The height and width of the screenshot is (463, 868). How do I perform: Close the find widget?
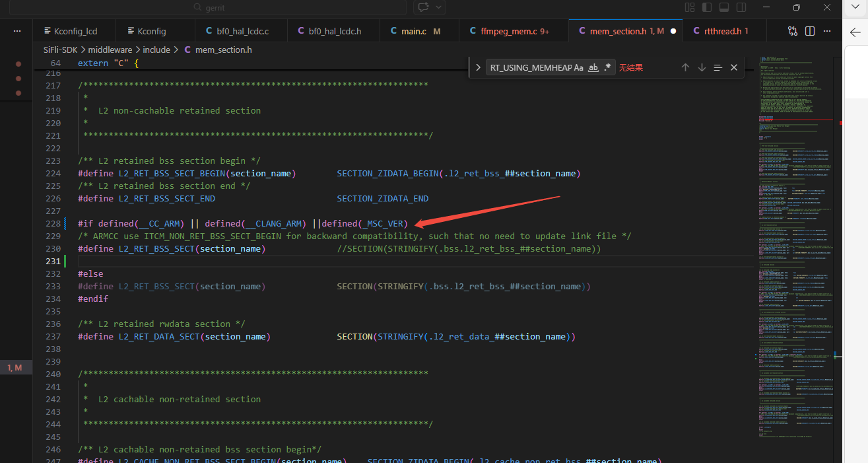pos(734,67)
